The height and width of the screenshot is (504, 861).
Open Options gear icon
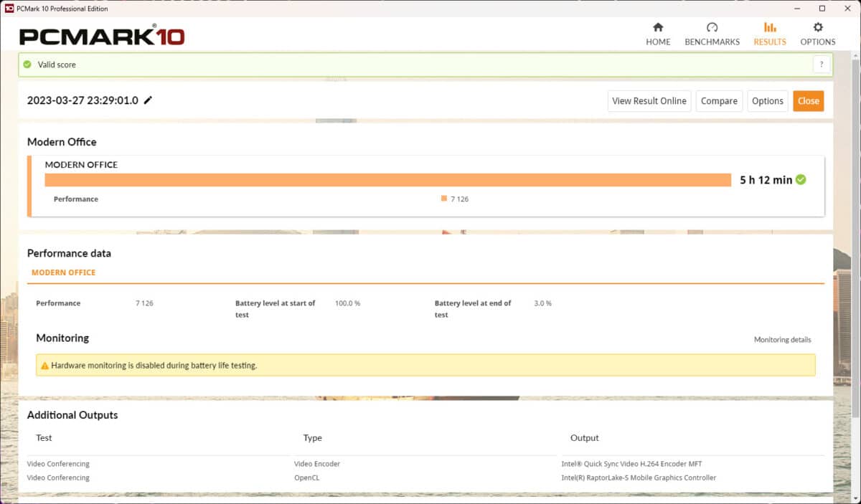coord(817,28)
